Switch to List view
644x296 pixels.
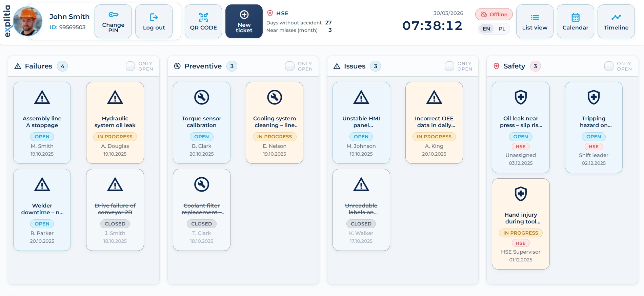535,21
